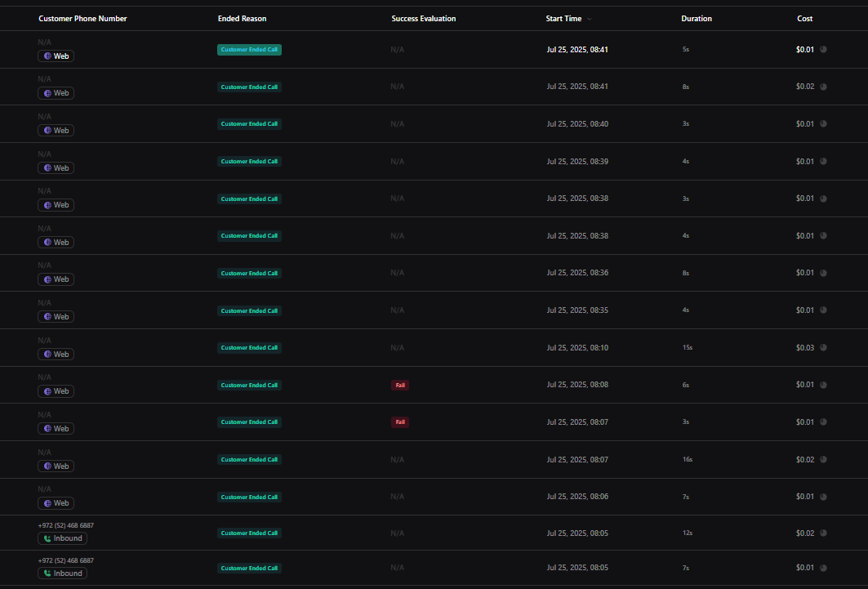Click the Inbound phone badge on the 12s call
This screenshot has height=589, width=868.
tap(62, 538)
